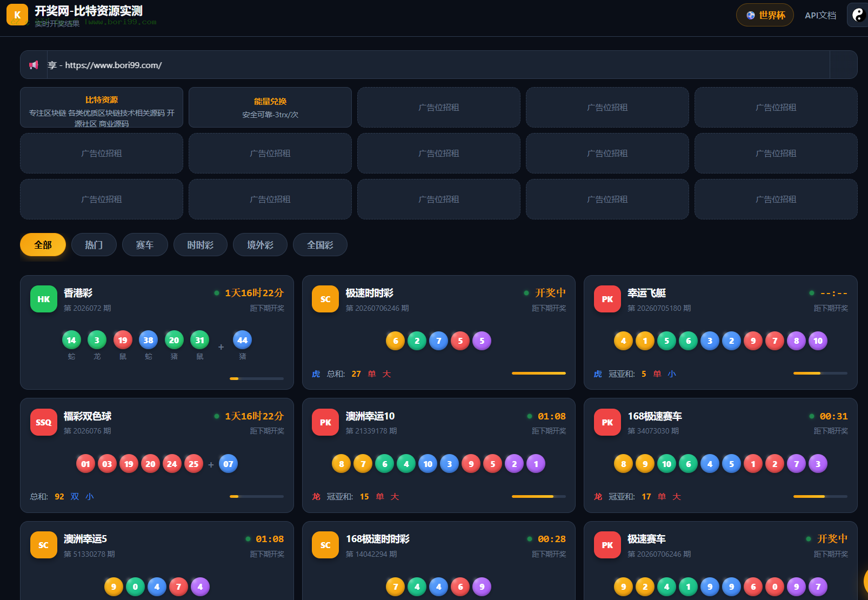This screenshot has height=600, width=868.
Task: Click the yellow ball 6 in 极速时时彩
Action: pyautogui.click(x=396, y=341)
